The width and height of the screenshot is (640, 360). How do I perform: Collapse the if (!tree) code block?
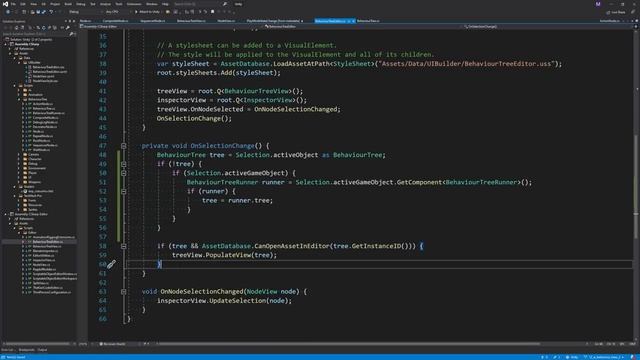124,164
